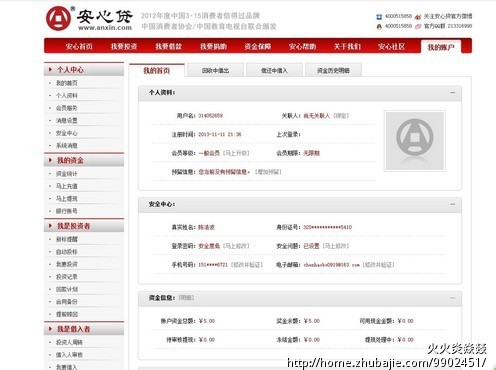Collapse the 安全中心 panel with the minus button
The width and height of the screenshot is (496, 370).
[x=452, y=204]
